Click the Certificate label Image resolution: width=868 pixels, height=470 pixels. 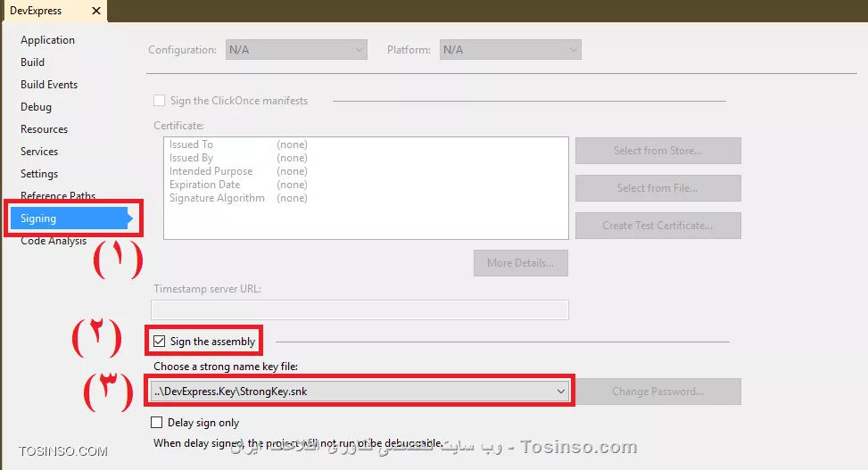(178, 126)
